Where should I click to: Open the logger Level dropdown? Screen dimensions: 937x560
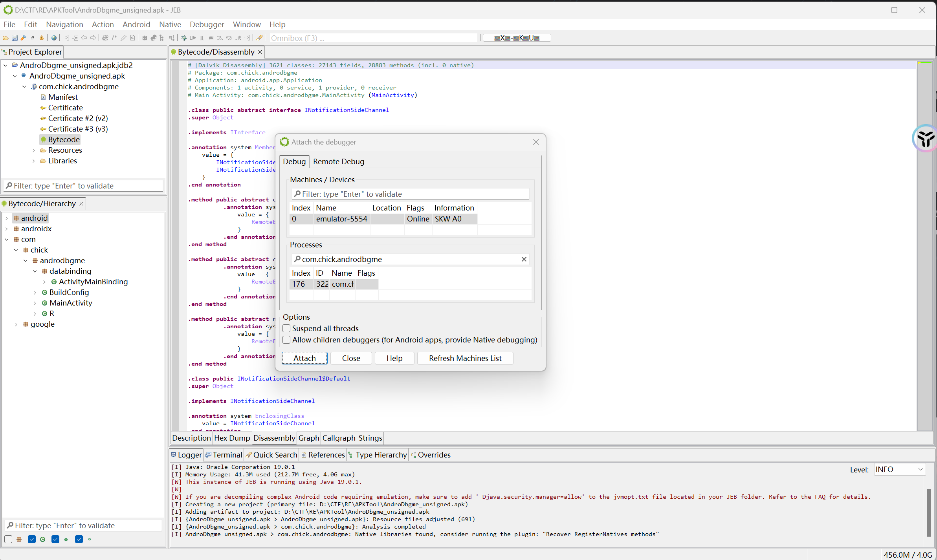tap(899, 469)
